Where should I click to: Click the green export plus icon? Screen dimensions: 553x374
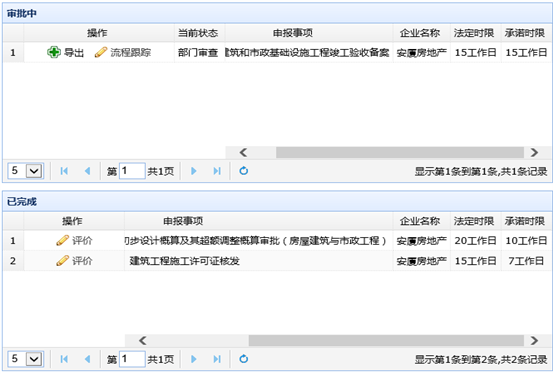coord(54,52)
